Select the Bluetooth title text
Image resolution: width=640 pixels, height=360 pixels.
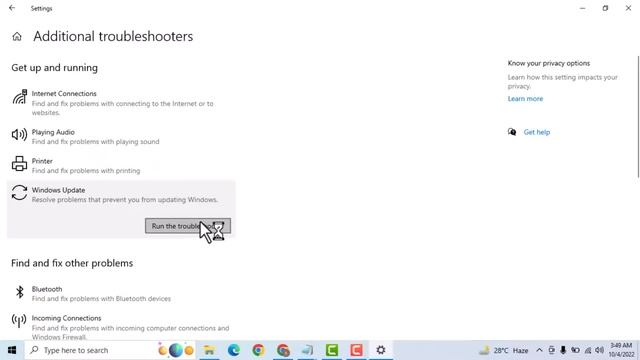coord(47,289)
